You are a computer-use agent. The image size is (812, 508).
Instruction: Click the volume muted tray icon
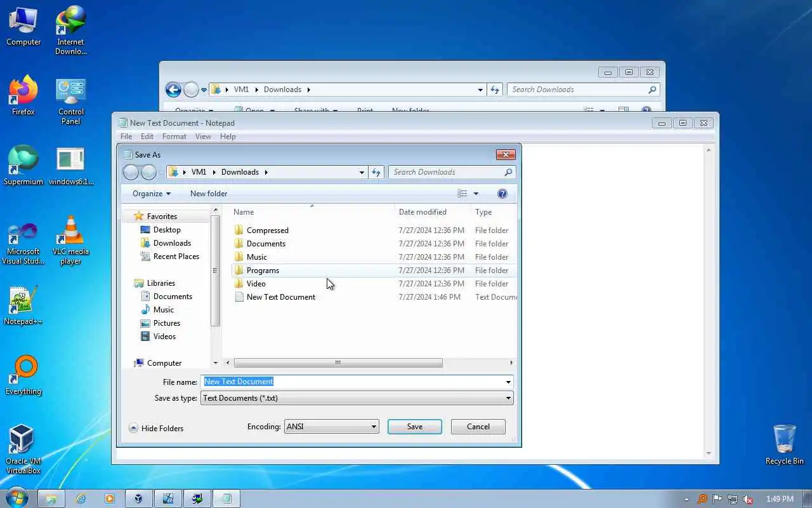[x=749, y=499]
